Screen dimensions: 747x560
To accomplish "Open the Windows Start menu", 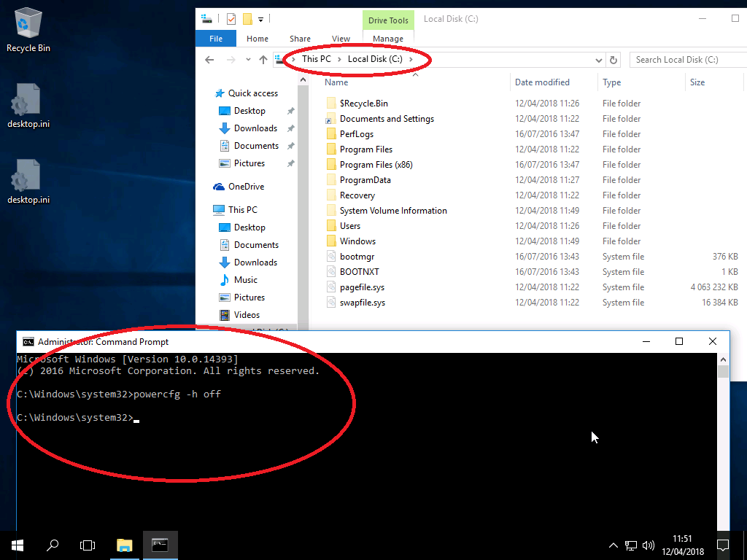I will click(x=18, y=545).
